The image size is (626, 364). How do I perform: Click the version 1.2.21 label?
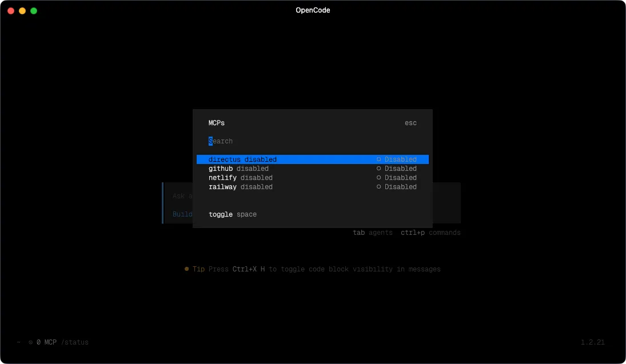pos(592,342)
